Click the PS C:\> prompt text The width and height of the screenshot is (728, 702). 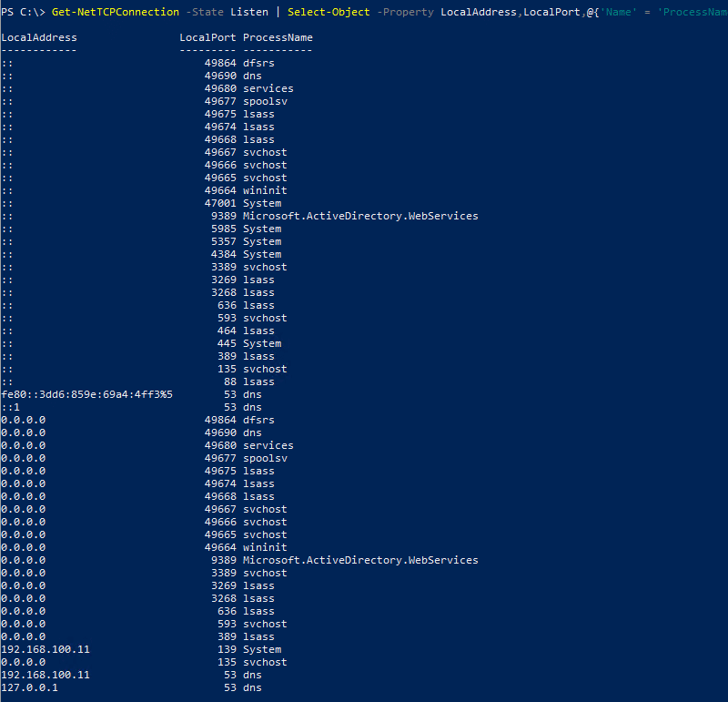pos(24,12)
